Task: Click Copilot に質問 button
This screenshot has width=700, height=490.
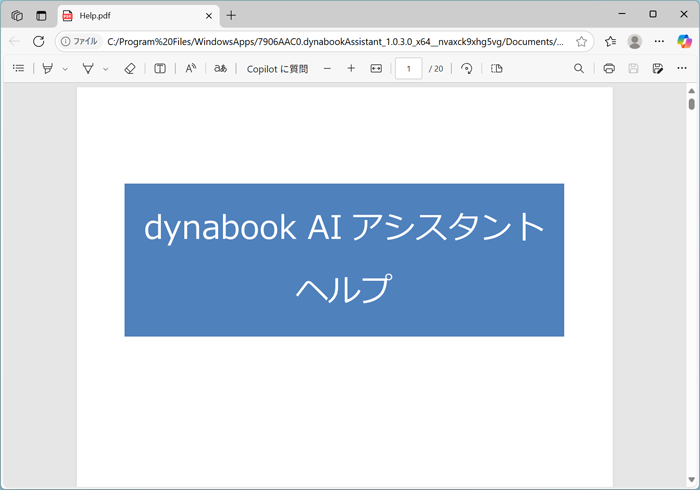Action: click(277, 69)
